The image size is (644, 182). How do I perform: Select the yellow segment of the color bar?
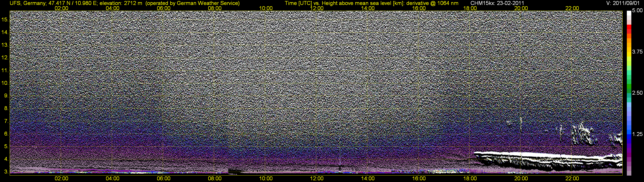click(x=629, y=54)
